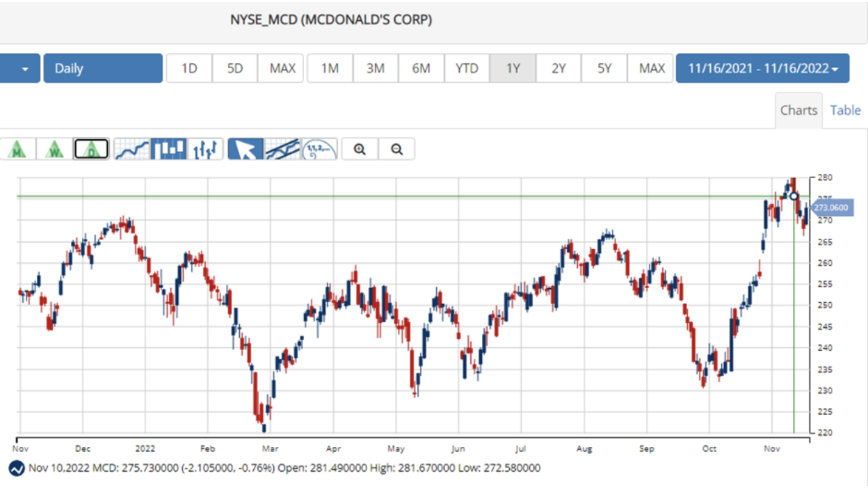The image size is (868, 490).
Task: Click the crosshair marker circle on the chart
Action: (x=794, y=196)
